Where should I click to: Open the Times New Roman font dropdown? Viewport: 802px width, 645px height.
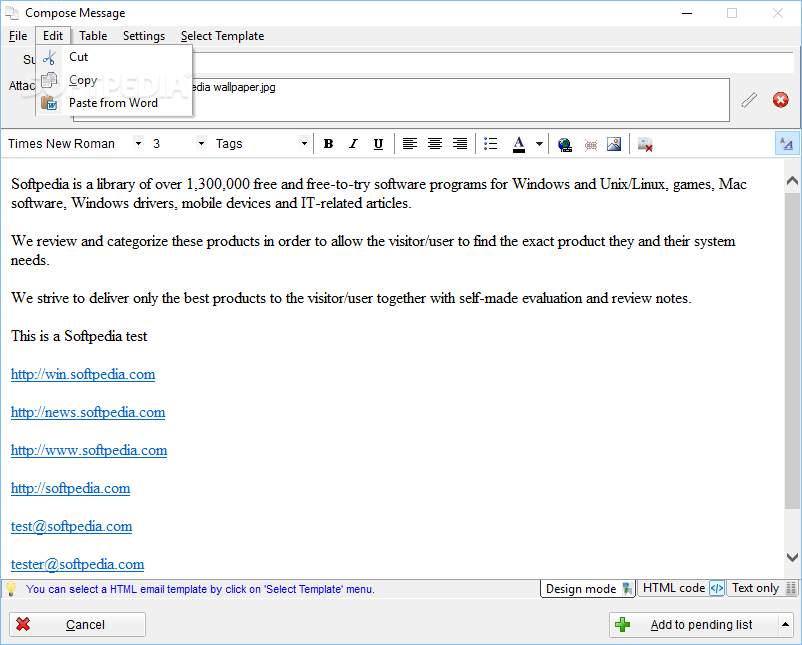pyautogui.click(x=138, y=144)
